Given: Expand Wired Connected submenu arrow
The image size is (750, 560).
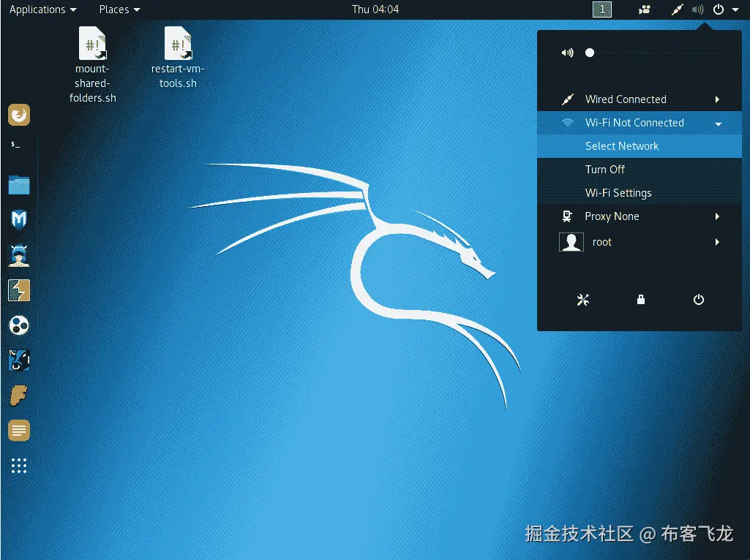Looking at the screenshot, I should [x=717, y=99].
